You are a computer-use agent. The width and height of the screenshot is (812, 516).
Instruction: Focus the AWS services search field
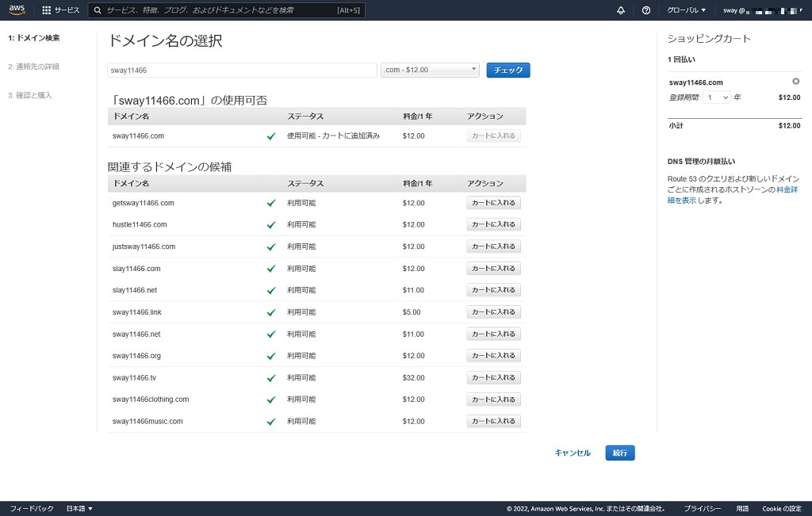point(226,10)
